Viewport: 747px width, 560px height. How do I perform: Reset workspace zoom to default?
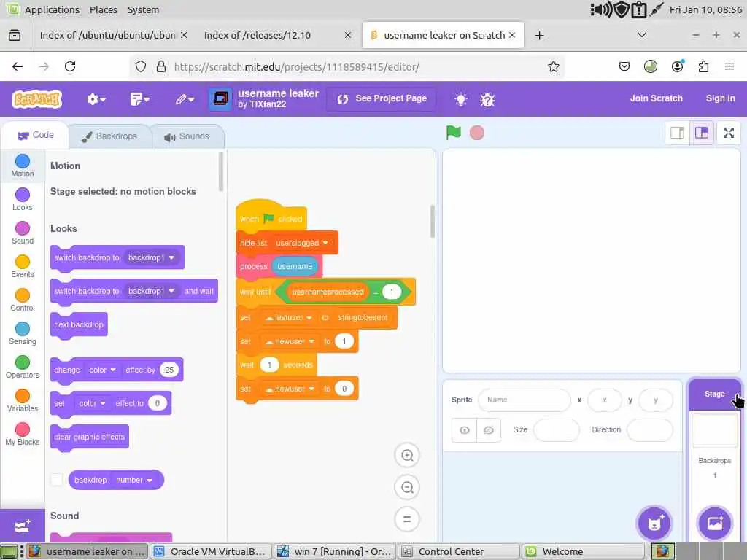click(x=407, y=519)
